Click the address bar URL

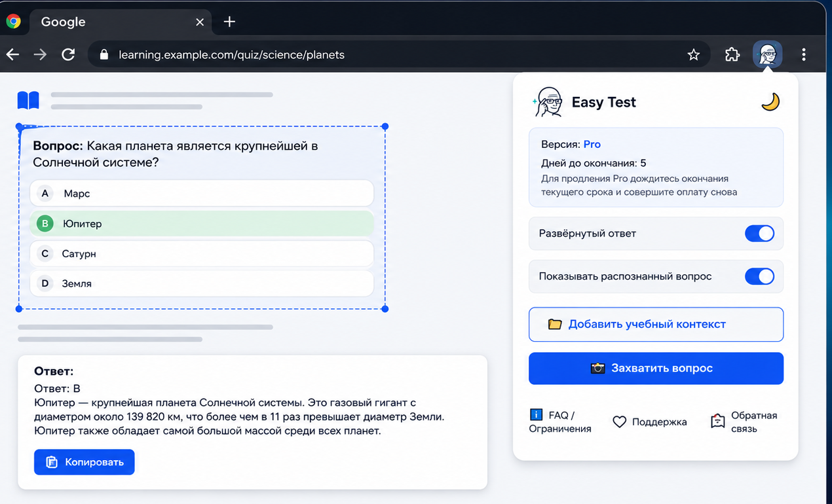click(x=231, y=55)
